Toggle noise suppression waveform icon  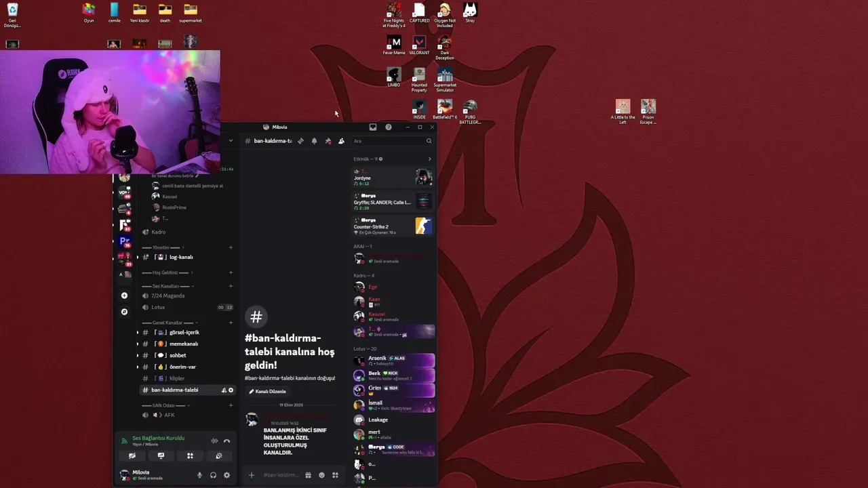pos(214,441)
